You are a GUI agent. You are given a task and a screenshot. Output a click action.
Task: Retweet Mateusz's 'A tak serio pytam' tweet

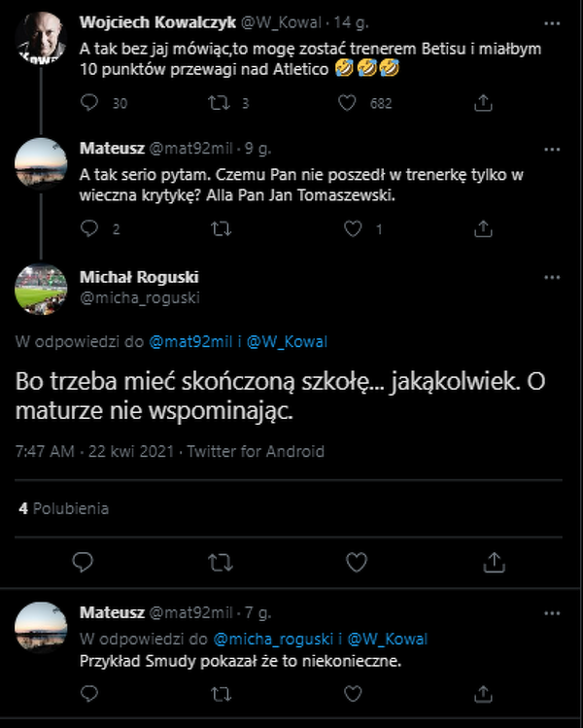tap(222, 229)
